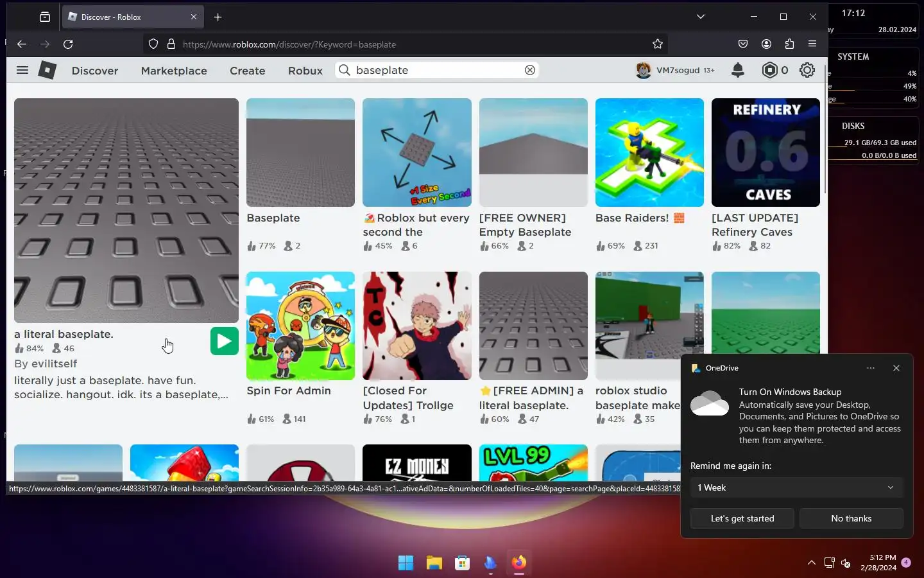Viewport: 924px width, 578px height.
Task: Open the Baseplate game title
Action: 273,218
